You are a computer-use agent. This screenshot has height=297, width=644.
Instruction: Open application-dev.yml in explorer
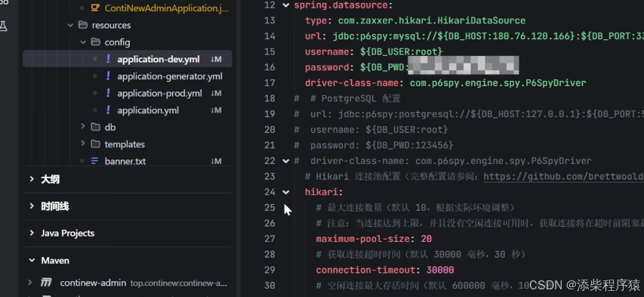pos(159,59)
